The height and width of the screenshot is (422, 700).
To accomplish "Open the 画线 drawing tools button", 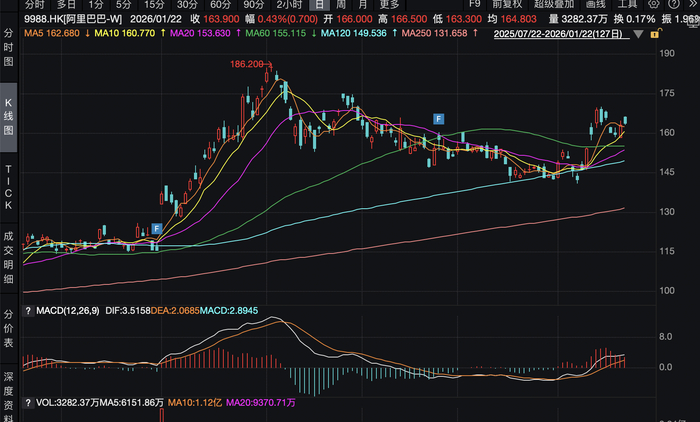I will pos(596,4).
